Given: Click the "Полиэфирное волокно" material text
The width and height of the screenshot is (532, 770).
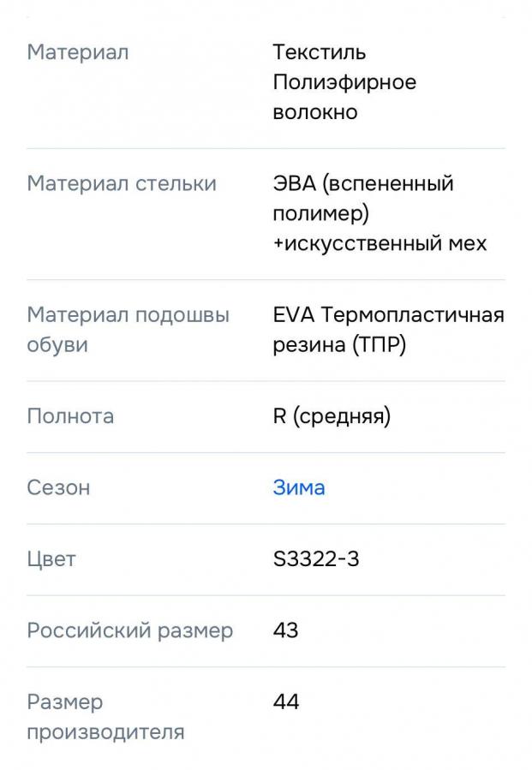Looking at the screenshot, I should click(x=344, y=97).
